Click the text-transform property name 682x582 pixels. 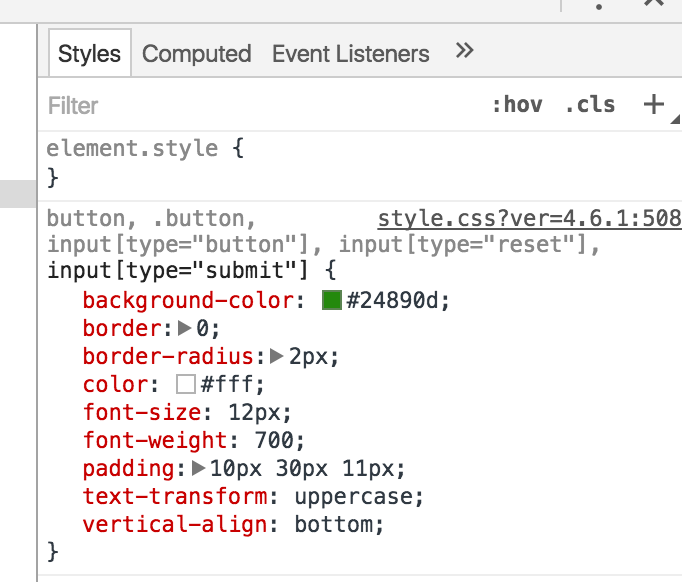pos(175,496)
